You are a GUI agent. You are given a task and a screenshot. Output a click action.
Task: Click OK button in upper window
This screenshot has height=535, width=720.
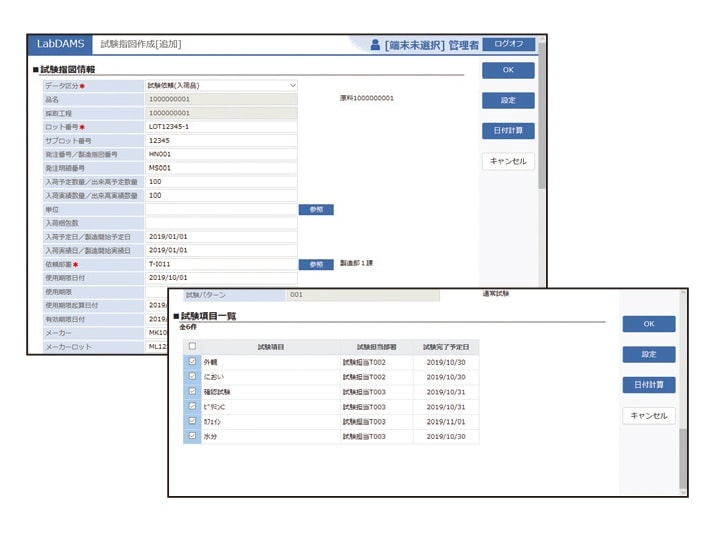[x=507, y=71]
